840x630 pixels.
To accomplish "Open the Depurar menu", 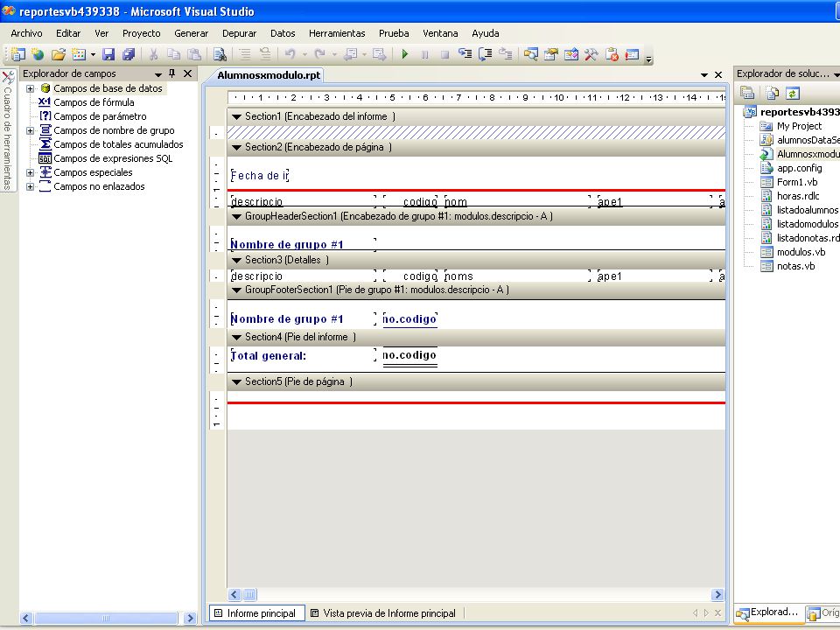I will click(240, 33).
